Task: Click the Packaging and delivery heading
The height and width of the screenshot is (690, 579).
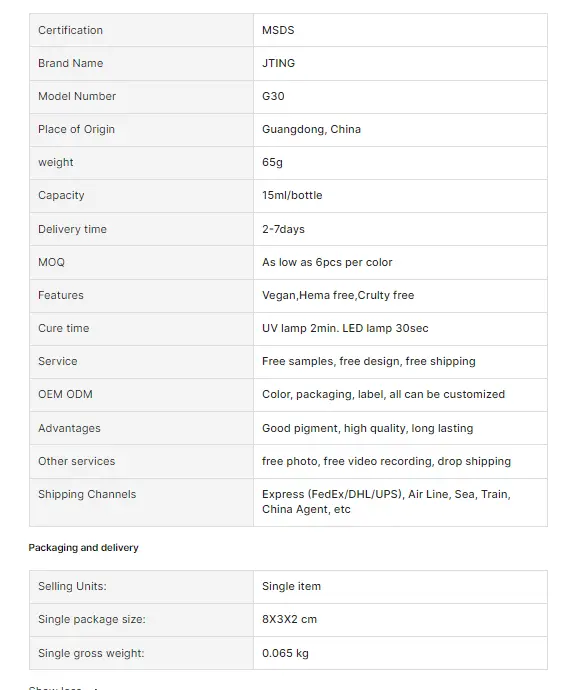Action: 84,548
